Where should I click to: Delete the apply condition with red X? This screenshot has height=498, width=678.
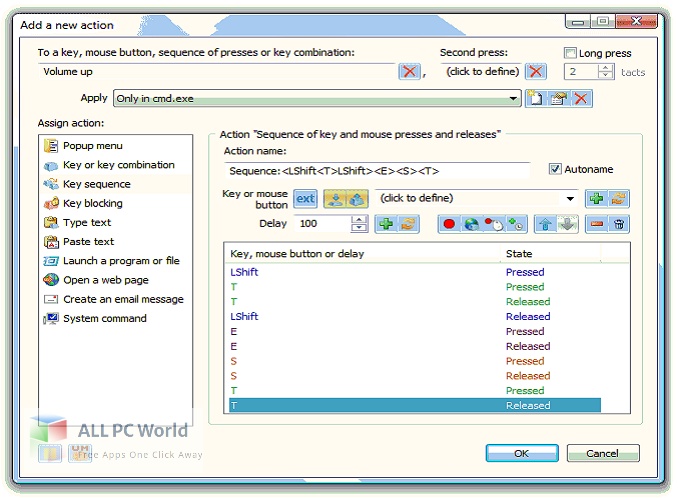[581, 99]
